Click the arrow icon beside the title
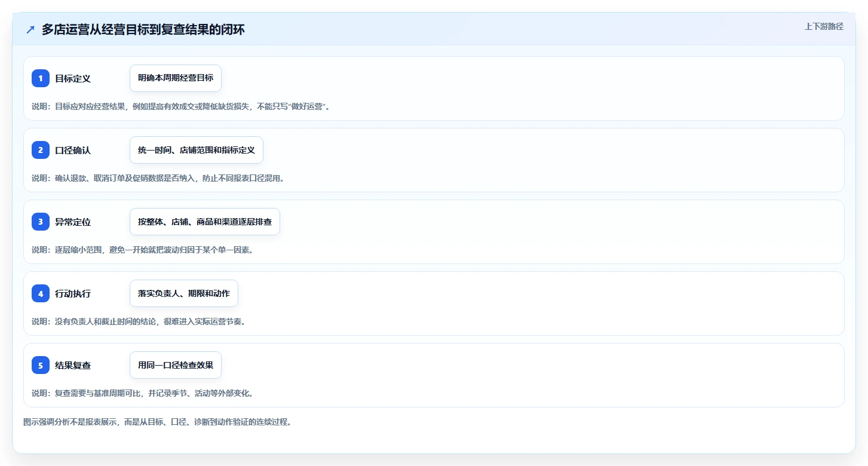Viewport: 868px width, 466px height. coord(30,30)
